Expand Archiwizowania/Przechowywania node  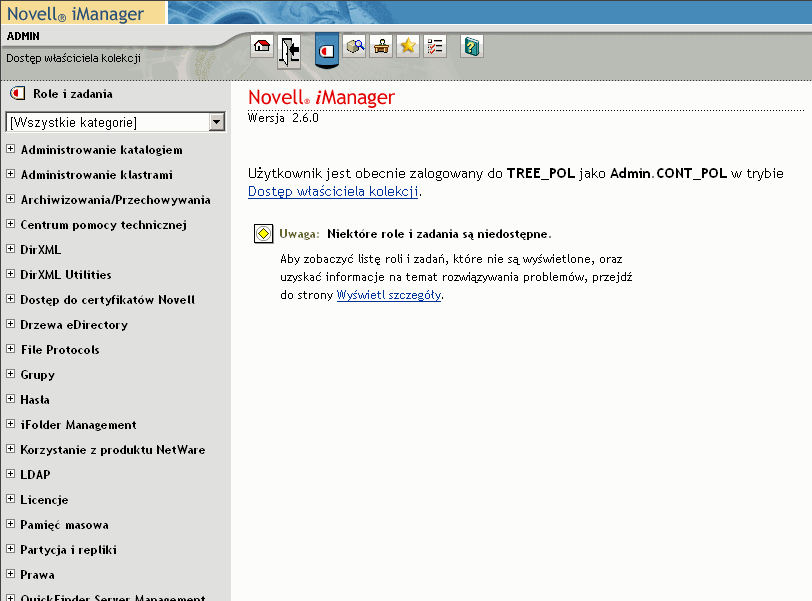point(10,199)
